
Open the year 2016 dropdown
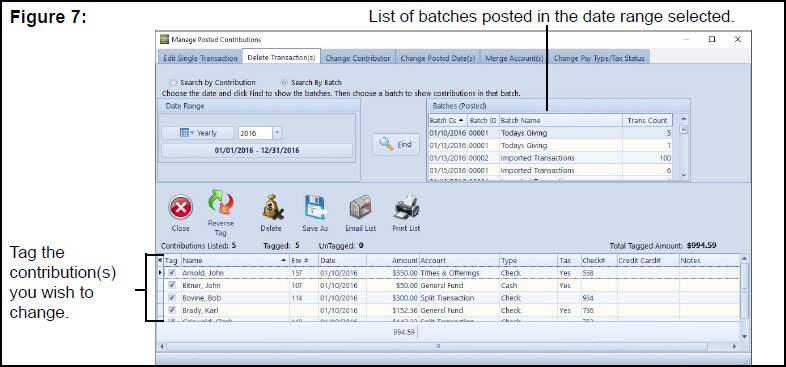pyautogui.click(x=277, y=133)
